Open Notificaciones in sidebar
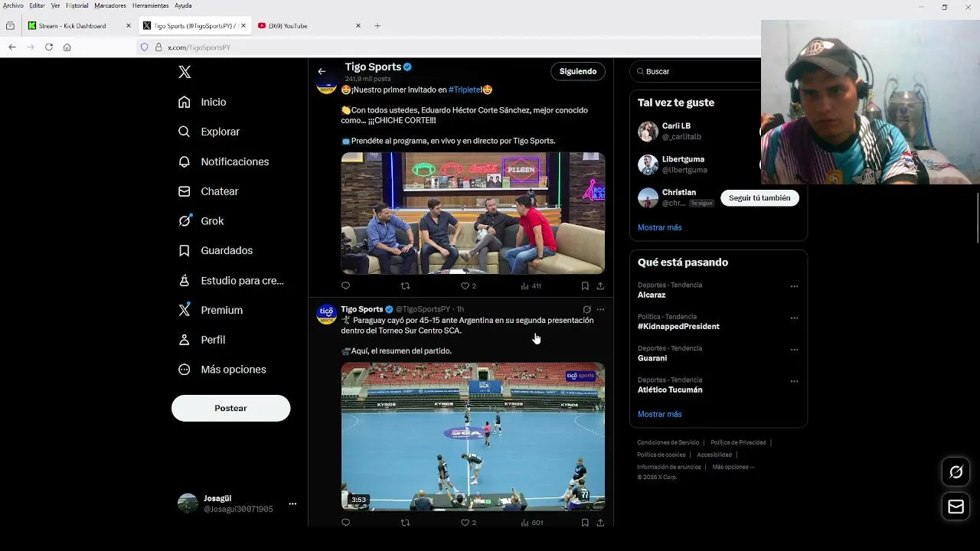Image resolution: width=980 pixels, height=551 pixels. (x=224, y=161)
